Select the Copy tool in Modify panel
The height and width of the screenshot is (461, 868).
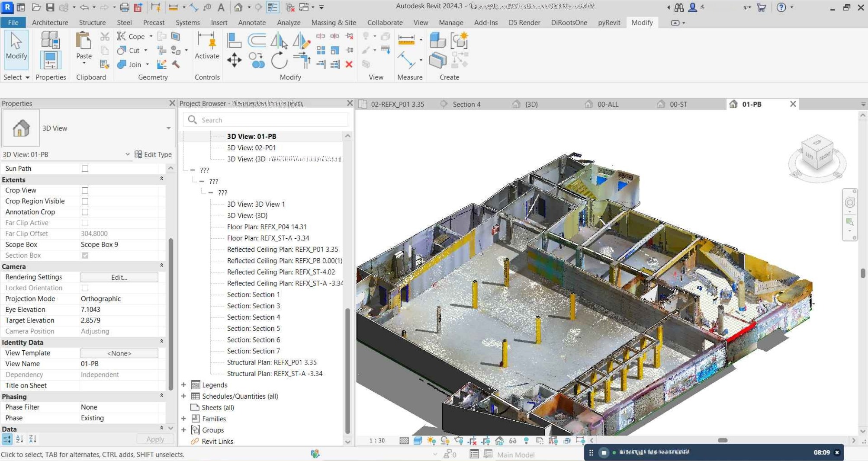coord(257,60)
